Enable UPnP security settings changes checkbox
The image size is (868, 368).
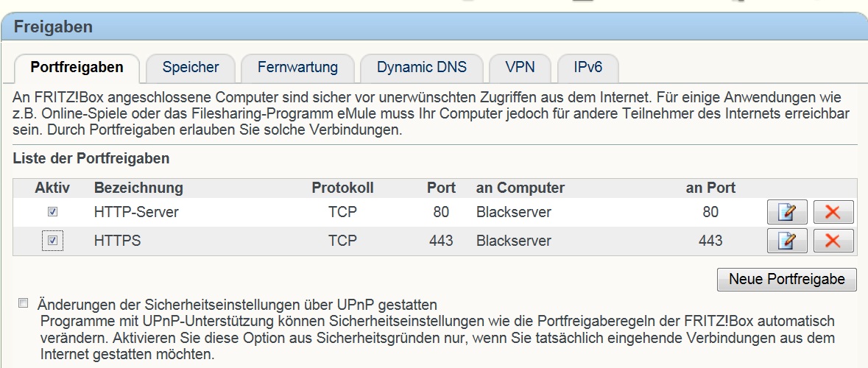(24, 303)
